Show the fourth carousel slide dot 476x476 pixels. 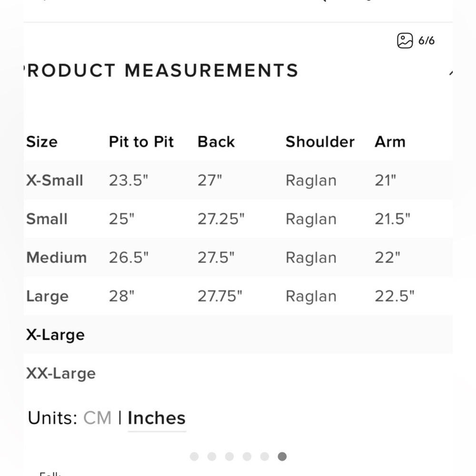pyautogui.click(x=247, y=456)
